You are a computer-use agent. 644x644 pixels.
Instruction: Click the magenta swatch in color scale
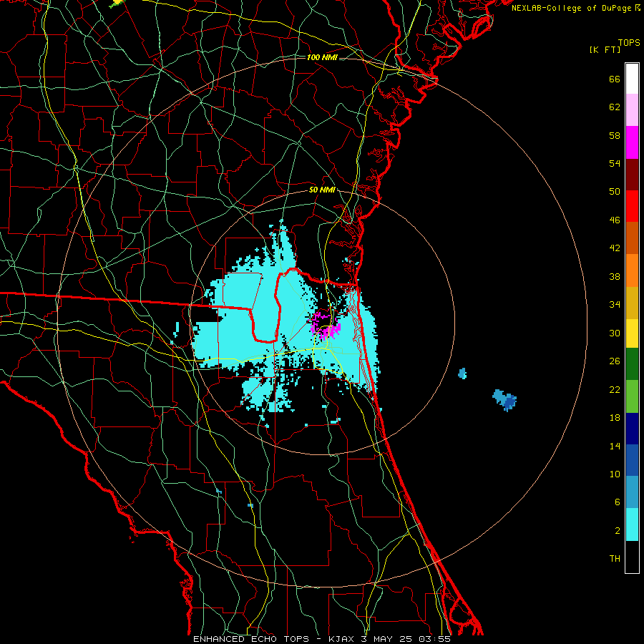pyautogui.click(x=632, y=142)
